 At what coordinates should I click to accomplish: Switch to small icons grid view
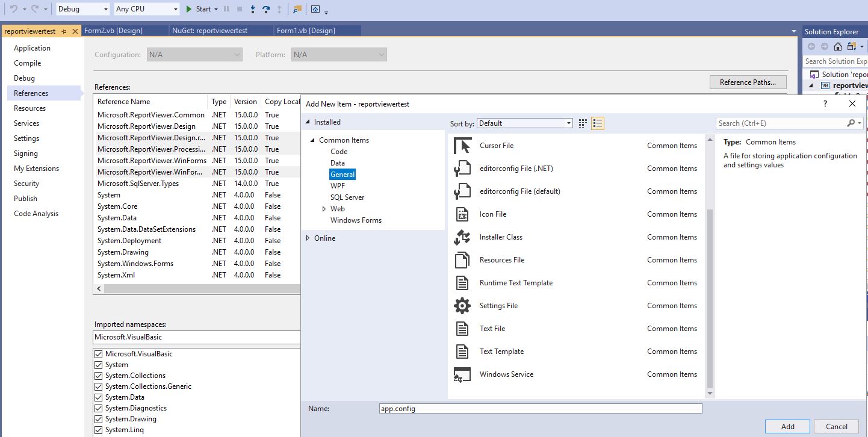click(582, 123)
